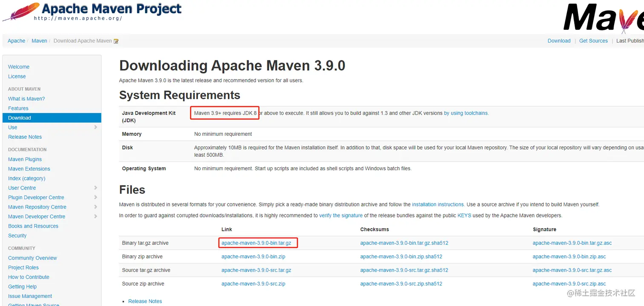Click the Source zip archive row label
Image resolution: width=644 pixels, height=306 pixels.
[143, 284]
